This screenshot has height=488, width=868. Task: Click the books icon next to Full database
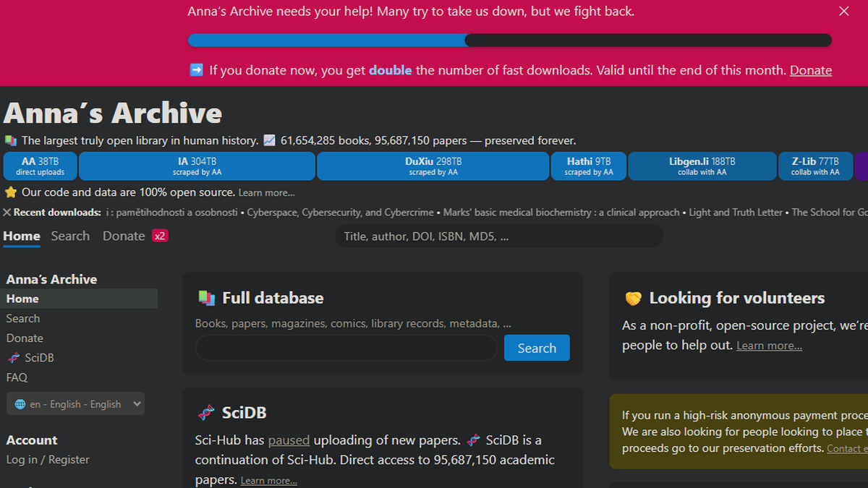(x=206, y=298)
